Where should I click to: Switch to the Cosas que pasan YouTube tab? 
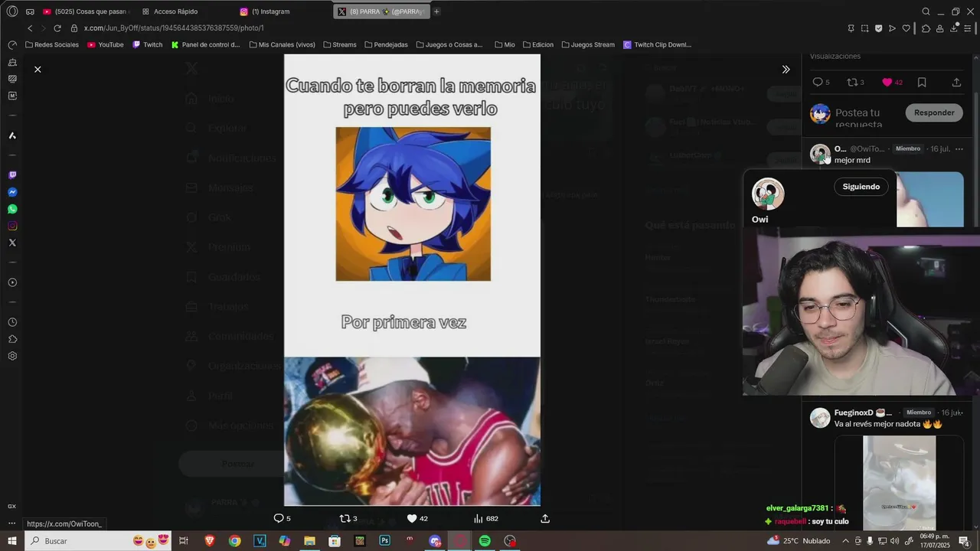point(86,11)
